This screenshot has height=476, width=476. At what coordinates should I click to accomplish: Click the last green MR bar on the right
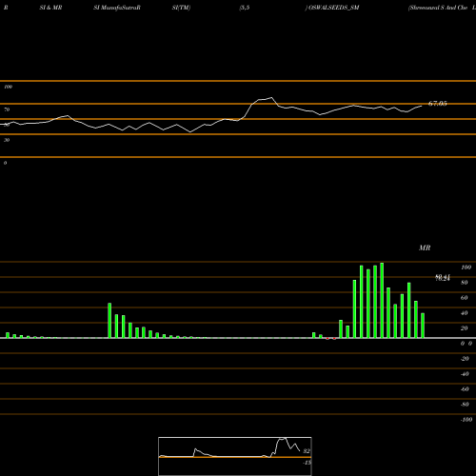click(423, 326)
